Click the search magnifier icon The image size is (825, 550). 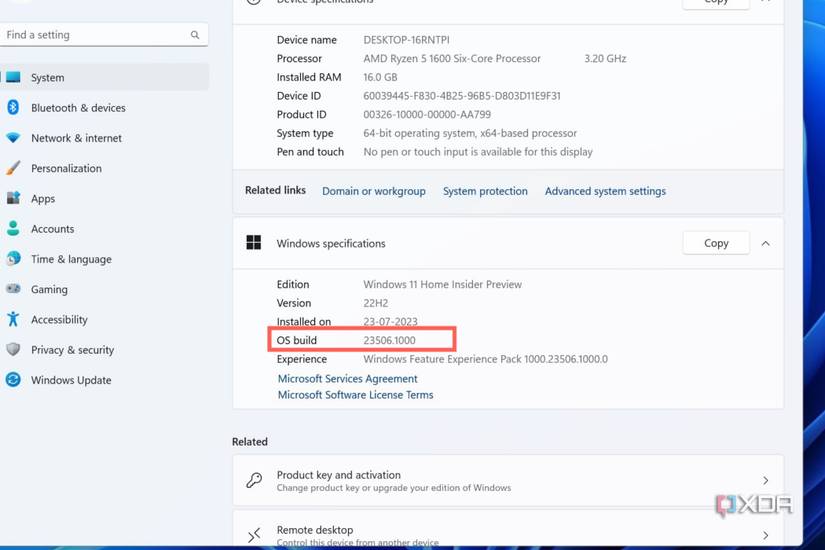point(195,35)
